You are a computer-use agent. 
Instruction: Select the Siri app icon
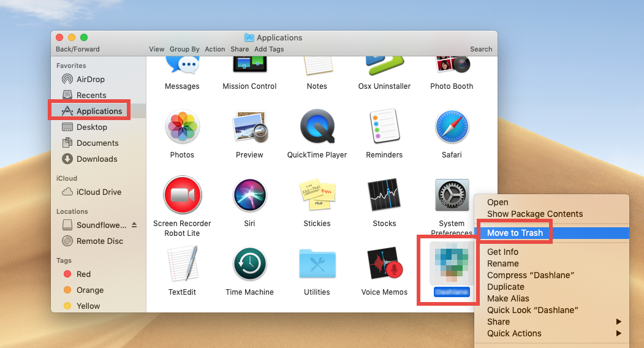pyautogui.click(x=249, y=196)
